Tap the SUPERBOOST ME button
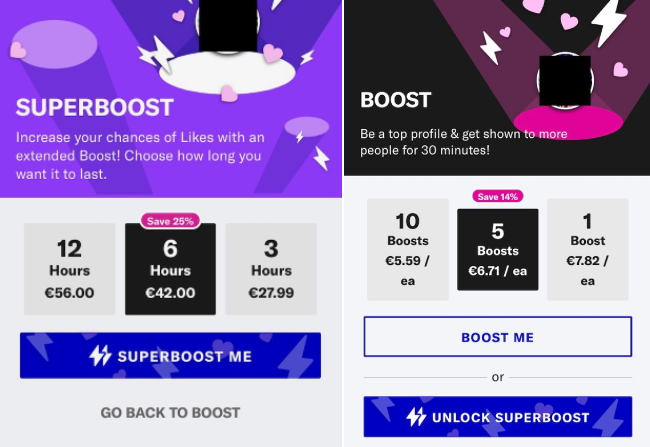Screen dimensions: 650x447 click(170, 355)
